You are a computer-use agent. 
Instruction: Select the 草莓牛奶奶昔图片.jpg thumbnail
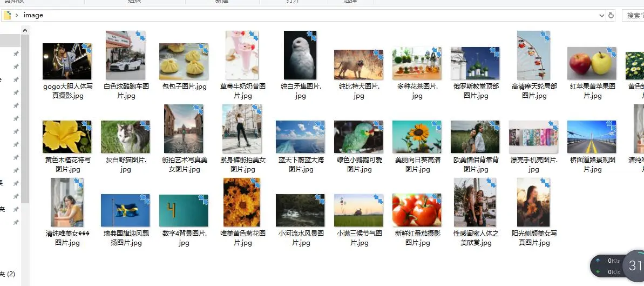point(242,55)
